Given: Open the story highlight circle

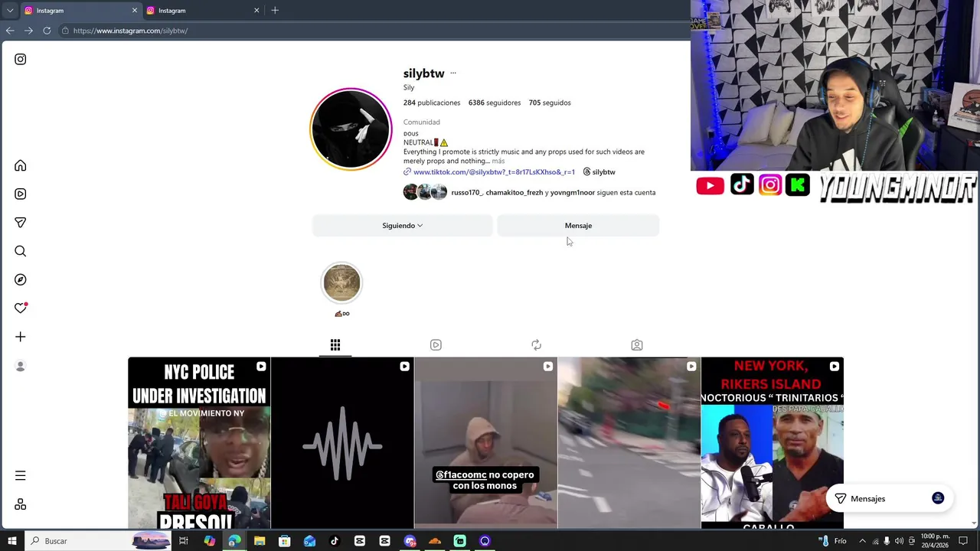Looking at the screenshot, I should (341, 283).
